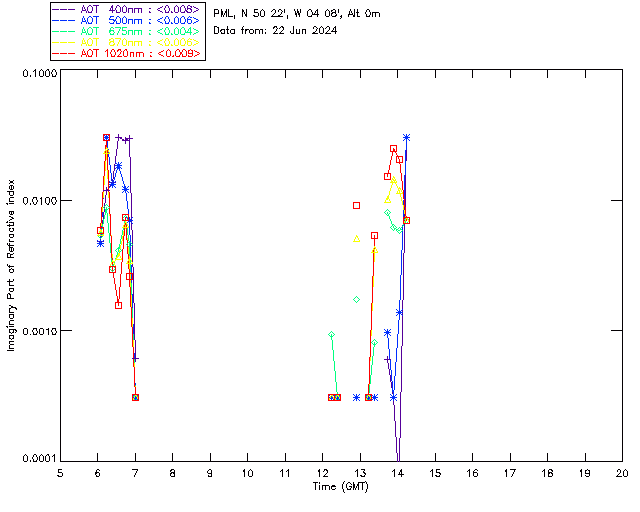Image resolution: width=640 pixels, height=512 pixels.
Task: Click the x-axis tick label 16
Action: click(472, 473)
